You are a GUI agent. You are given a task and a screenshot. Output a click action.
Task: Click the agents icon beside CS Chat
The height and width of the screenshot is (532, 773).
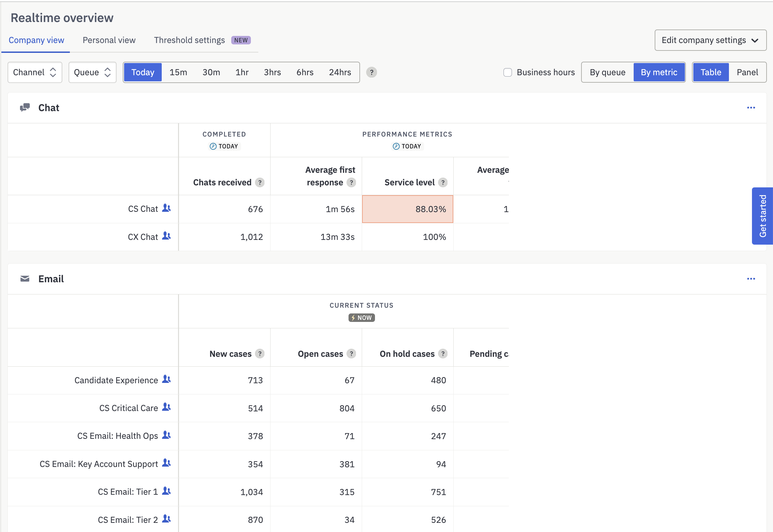pyautogui.click(x=166, y=208)
